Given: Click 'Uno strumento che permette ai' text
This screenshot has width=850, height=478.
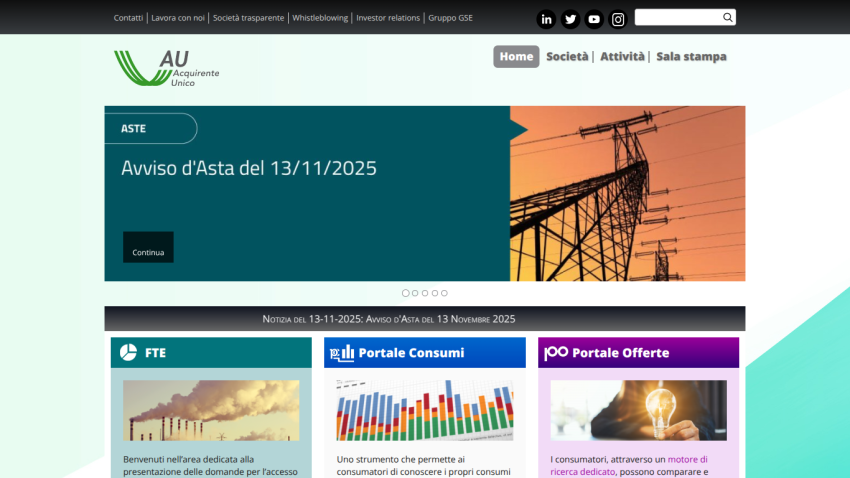Looking at the screenshot, I should pos(401,460).
